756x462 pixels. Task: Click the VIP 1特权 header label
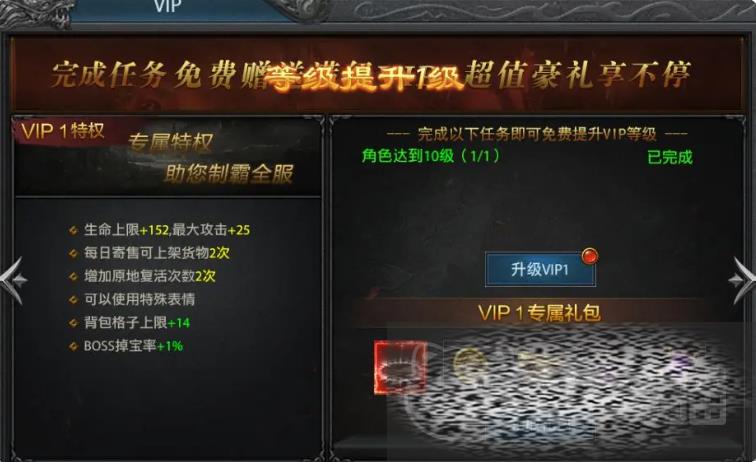pyautogui.click(x=63, y=131)
